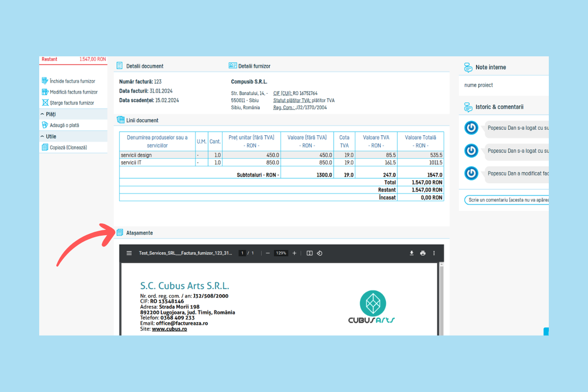Click the PDF zoom percentage box
The width and height of the screenshot is (588, 392).
point(281,253)
